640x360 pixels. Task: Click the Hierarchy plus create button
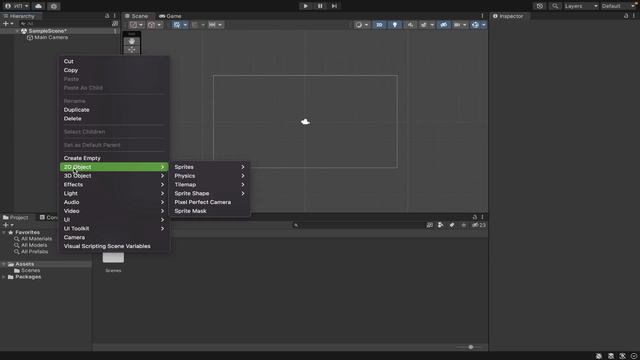8,24
